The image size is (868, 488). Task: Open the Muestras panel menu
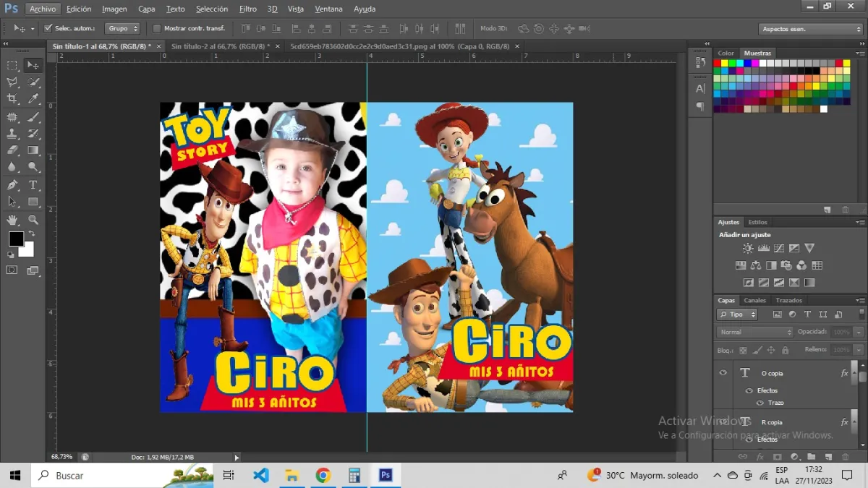(x=859, y=53)
